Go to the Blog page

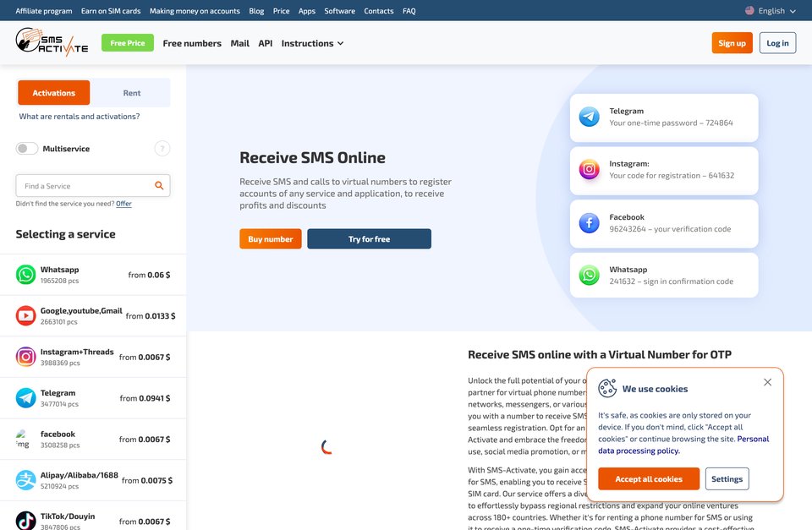click(256, 11)
